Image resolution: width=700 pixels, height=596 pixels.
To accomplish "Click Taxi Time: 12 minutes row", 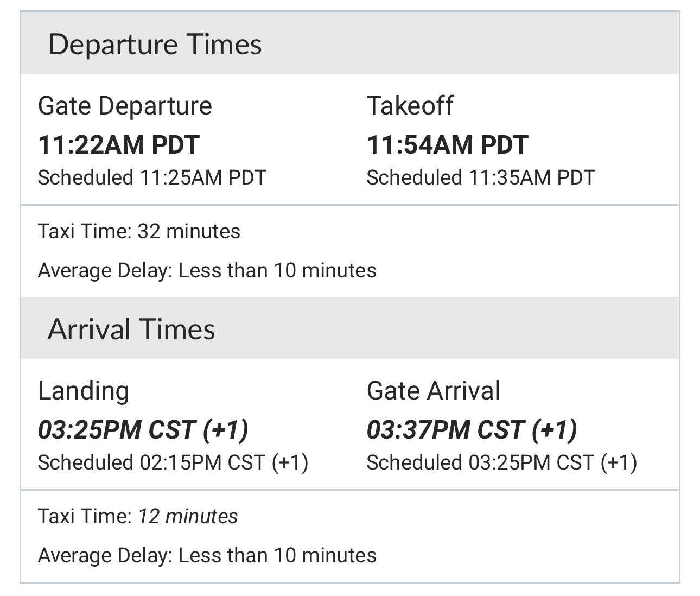I will (138, 516).
